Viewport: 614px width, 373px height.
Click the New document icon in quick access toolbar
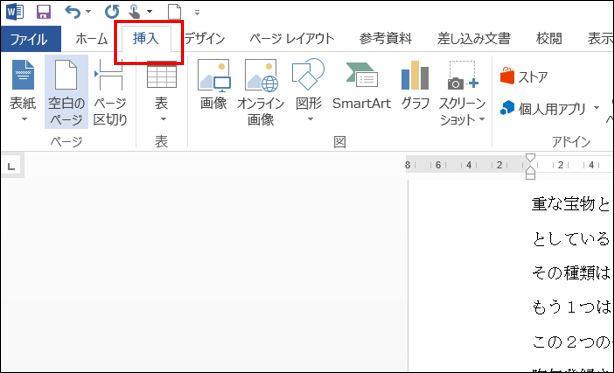pos(175,12)
